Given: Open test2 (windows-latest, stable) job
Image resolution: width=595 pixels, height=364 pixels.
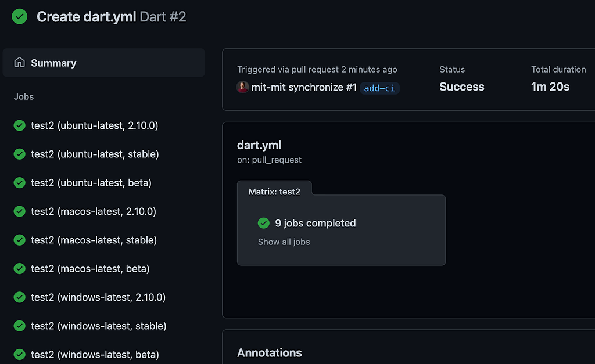Looking at the screenshot, I should (99, 326).
